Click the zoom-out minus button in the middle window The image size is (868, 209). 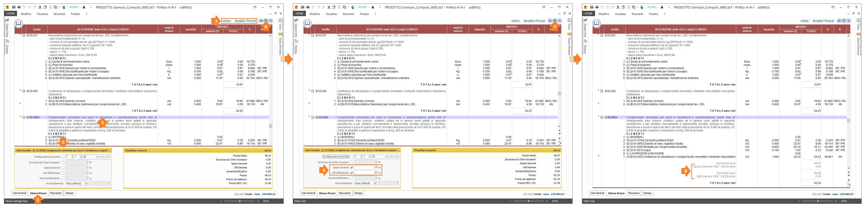[510, 201]
